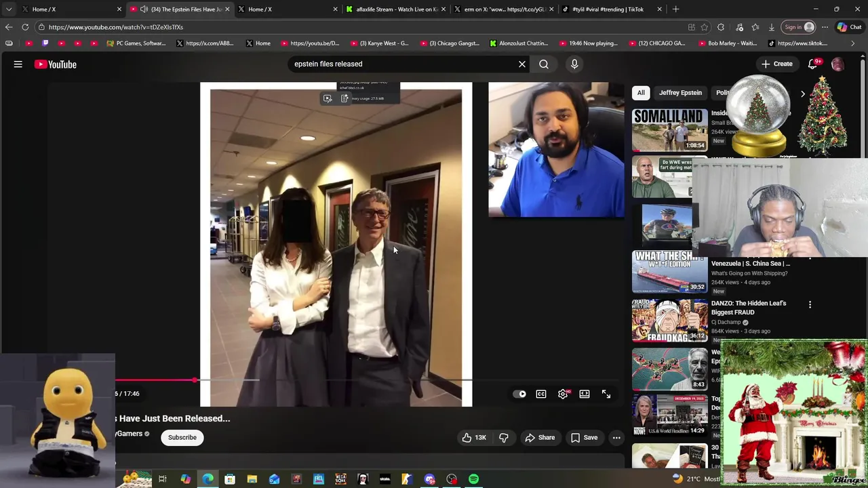Open browser settings and more menu
The image size is (868, 488).
(x=825, y=27)
